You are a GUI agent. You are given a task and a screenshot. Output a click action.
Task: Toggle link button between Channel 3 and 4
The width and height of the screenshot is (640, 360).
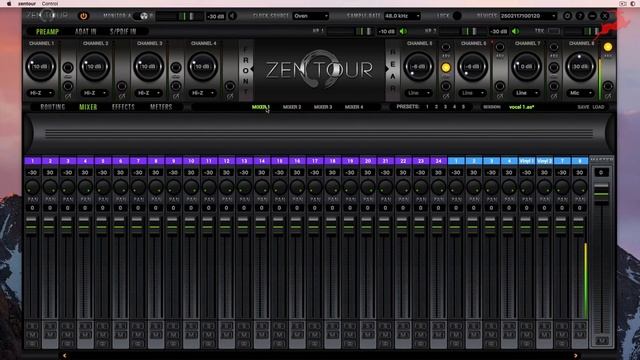[x=176, y=67]
